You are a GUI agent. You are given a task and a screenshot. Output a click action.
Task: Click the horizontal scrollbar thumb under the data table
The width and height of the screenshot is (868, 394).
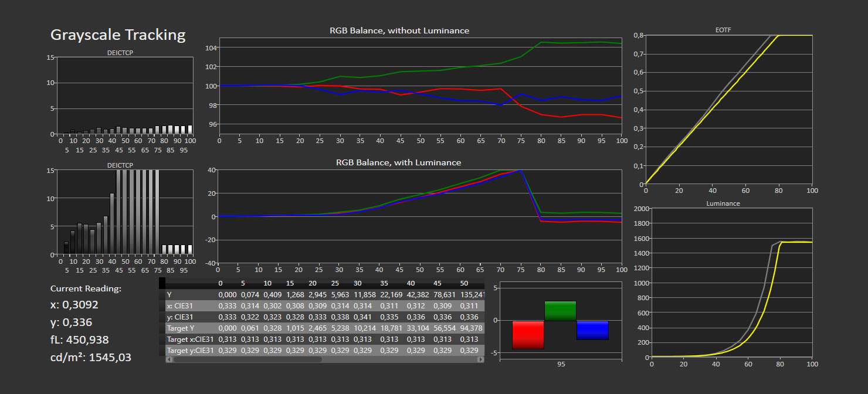click(247, 359)
